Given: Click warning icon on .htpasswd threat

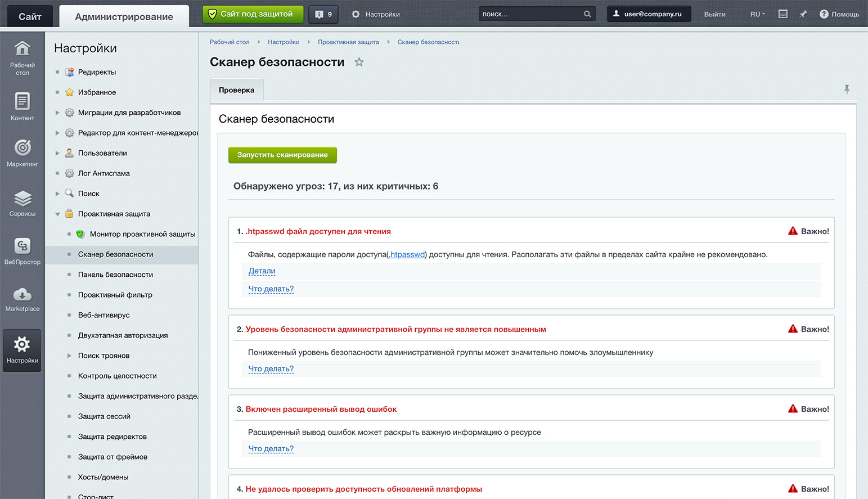Looking at the screenshot, I should (793, 231).
